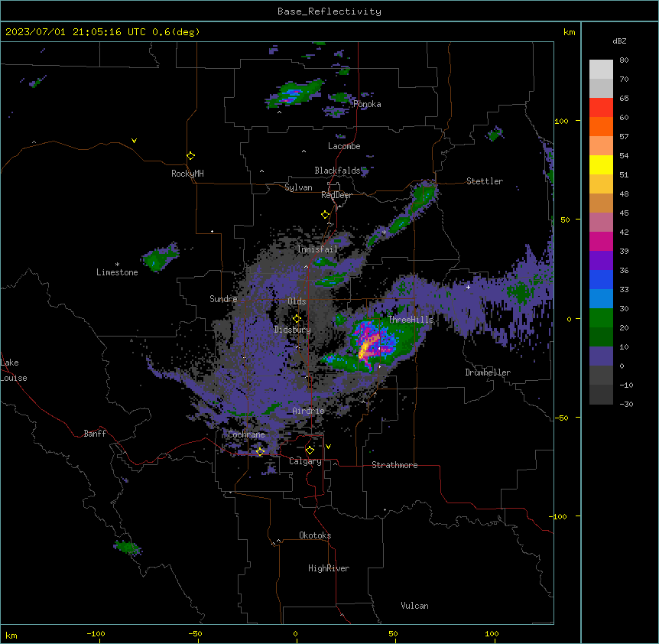This screenshot has width=659, height=644.
Task: Click the -100 tick label on right axis
Action: click(x=559, y=516)
